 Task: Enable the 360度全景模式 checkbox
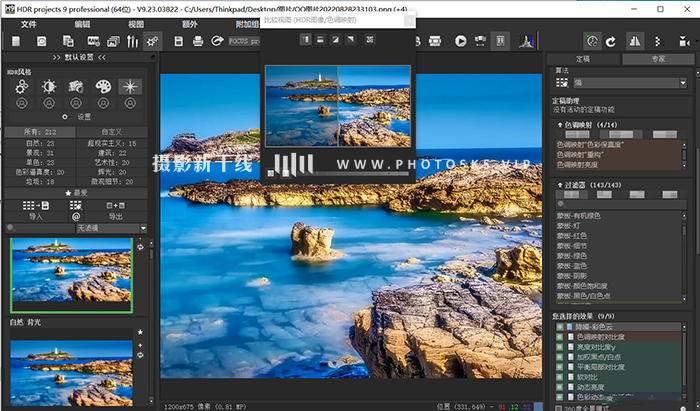[x=558, y=408]
